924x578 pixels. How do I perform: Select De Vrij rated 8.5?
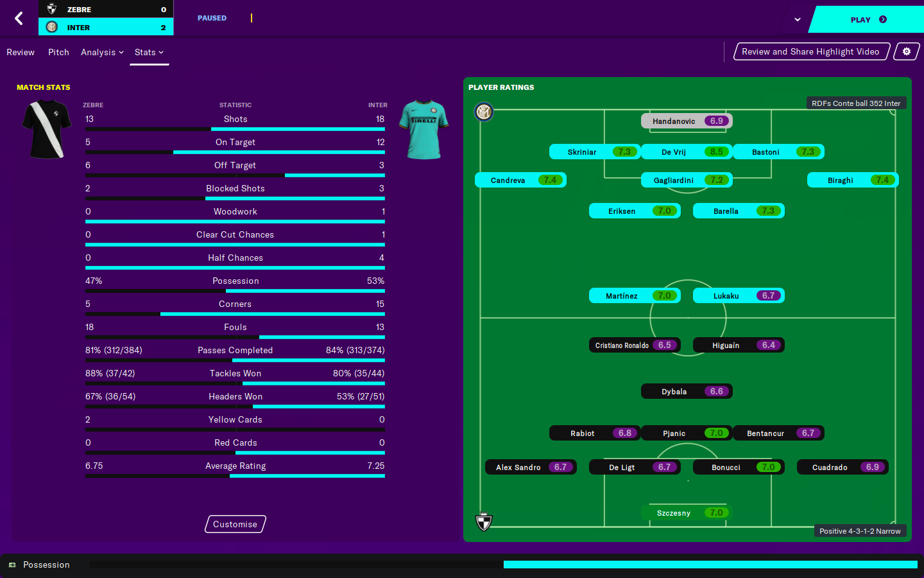[687, 152]
